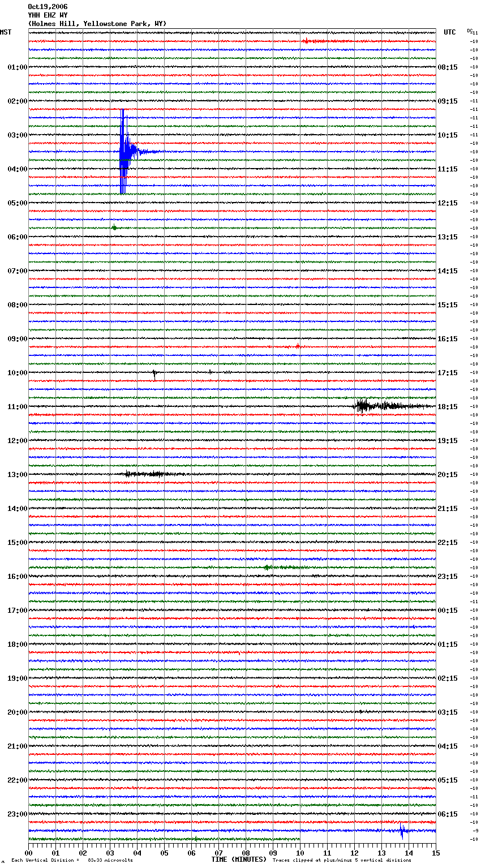Click the 22:15 UTC time label
481x868 pixels.
tap(448, 543)
